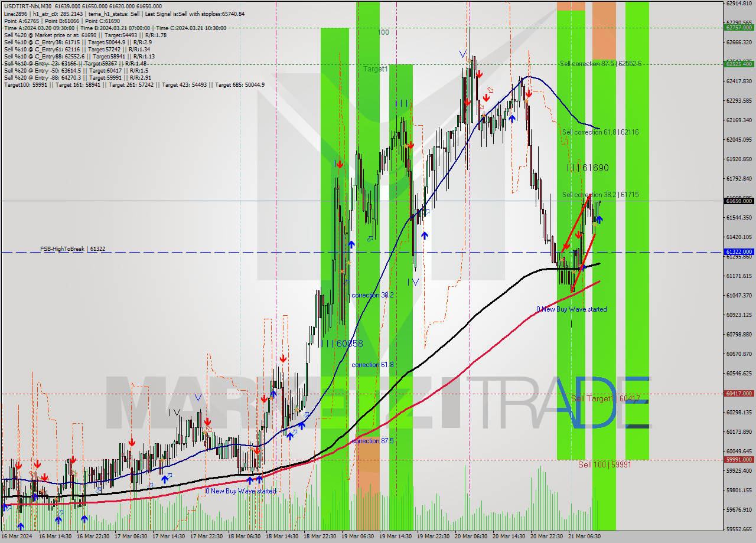Select the '17 Mar 22:30' time axis label
756x543 pixels.
pyautogui.click(x=207, y=537)
